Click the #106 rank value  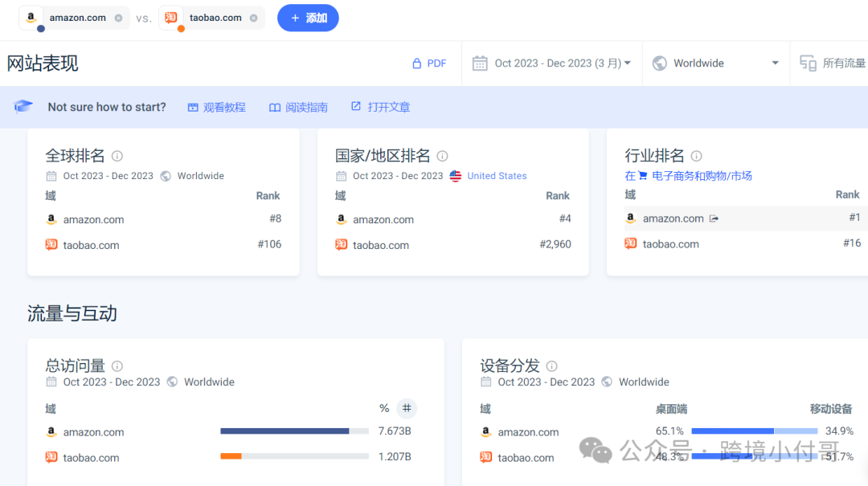[269, 244]
